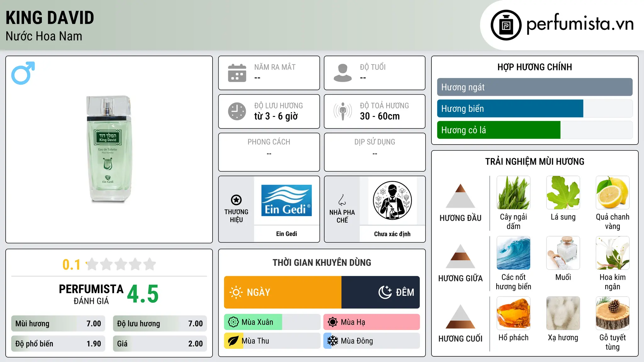644x362 pixels.
Task: Click the Mùa Hạ season bar
Action: click(371, 322)
